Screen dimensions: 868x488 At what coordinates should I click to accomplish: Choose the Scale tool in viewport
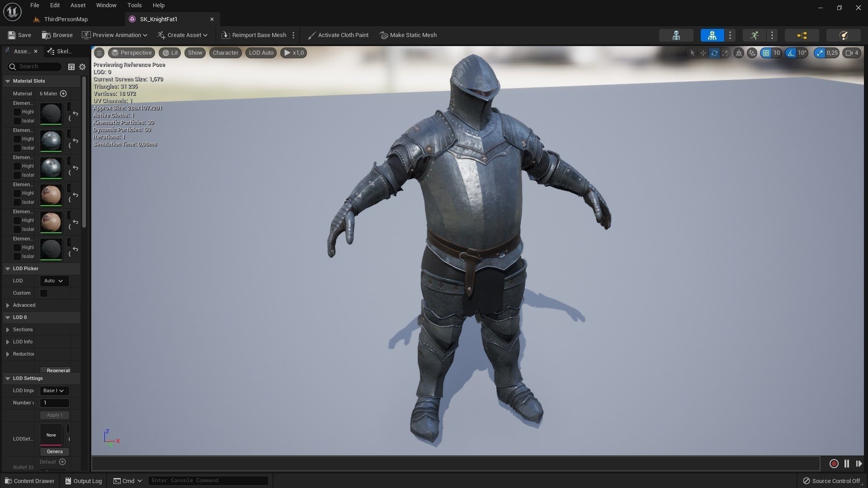(x=725, y=53)
